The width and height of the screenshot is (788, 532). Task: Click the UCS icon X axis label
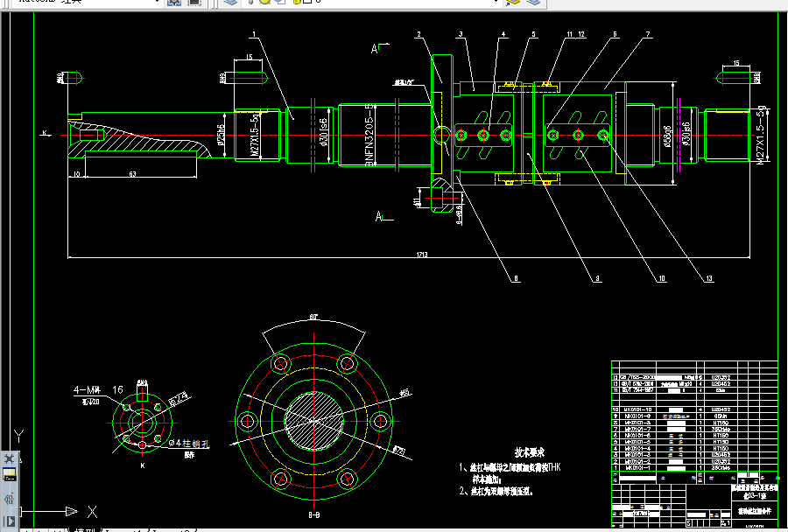click(93, 512)
